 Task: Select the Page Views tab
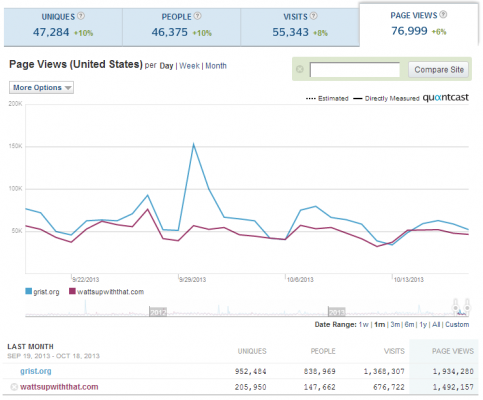pos(419,25)
